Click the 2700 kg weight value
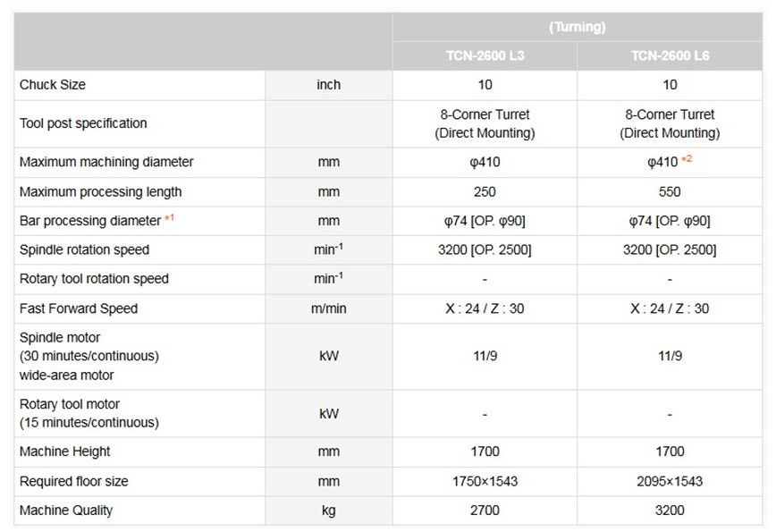Image resolution: width=776 pixels, height=532 pixels. point(485,511)
